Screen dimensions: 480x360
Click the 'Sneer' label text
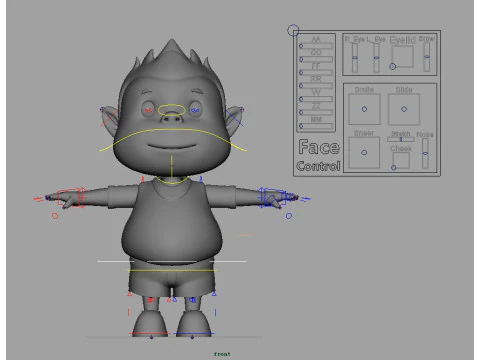364,133
